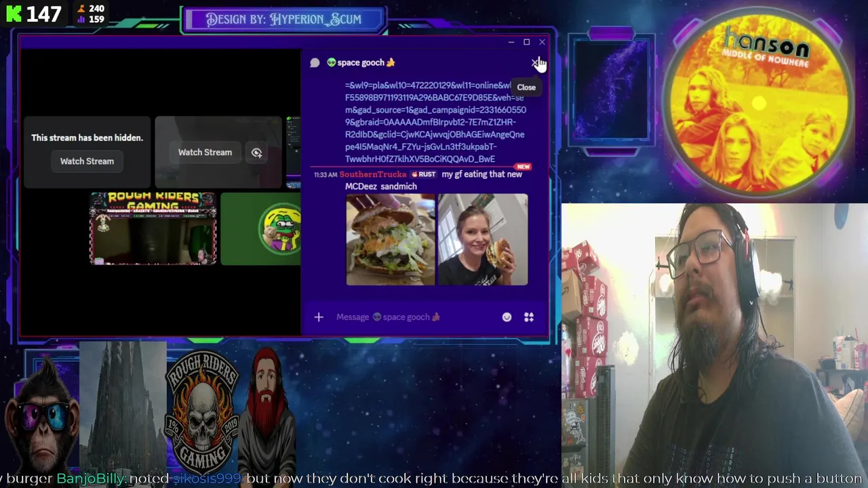
Task: Type in the Message space gooch field
Action: click(x=414, y=317)
